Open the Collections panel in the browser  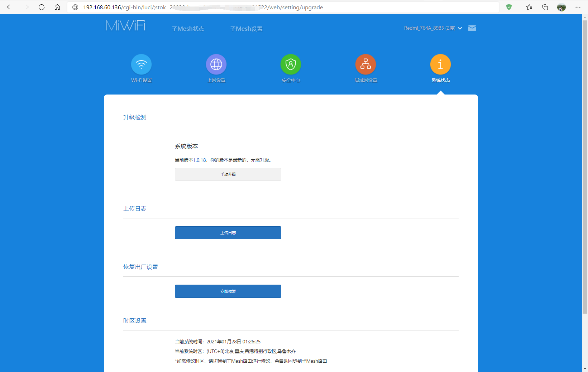pyautogui.click(x=545, y=7)
